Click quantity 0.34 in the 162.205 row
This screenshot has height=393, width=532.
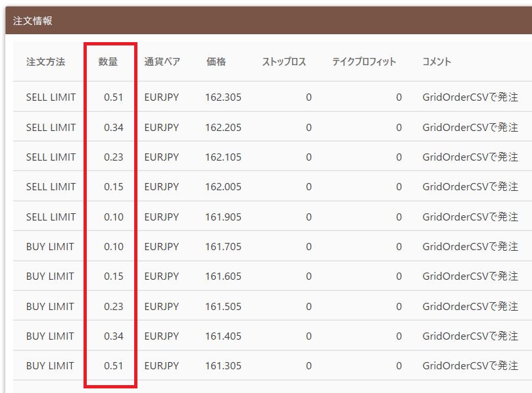pos(113,127)
